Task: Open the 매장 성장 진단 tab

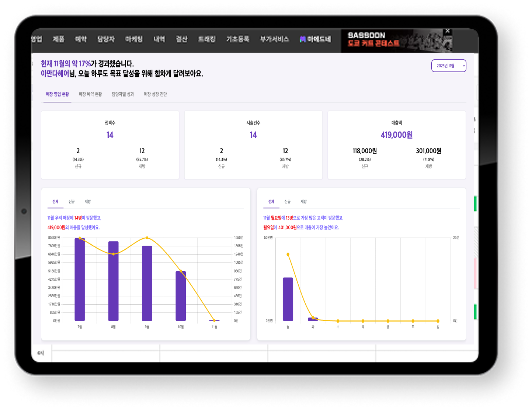Action: point(155,94)
